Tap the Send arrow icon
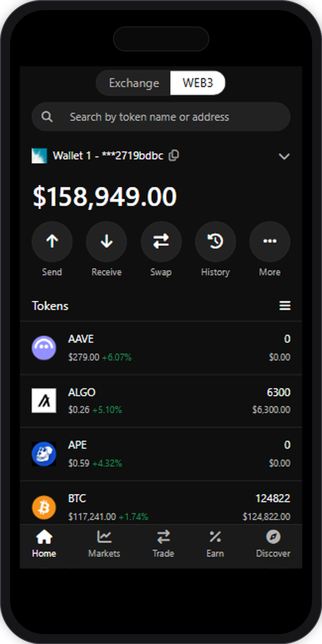The image size is (322, 644). click(x=52, y=241)
